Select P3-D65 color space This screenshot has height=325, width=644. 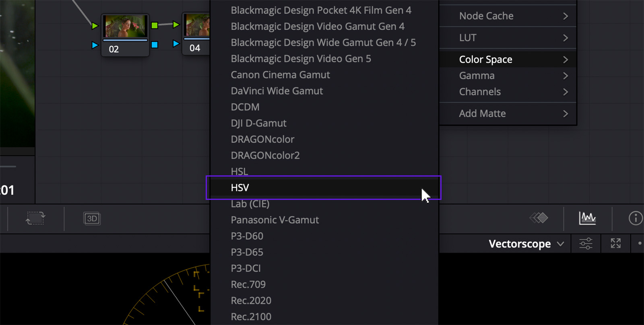(324, 252)
